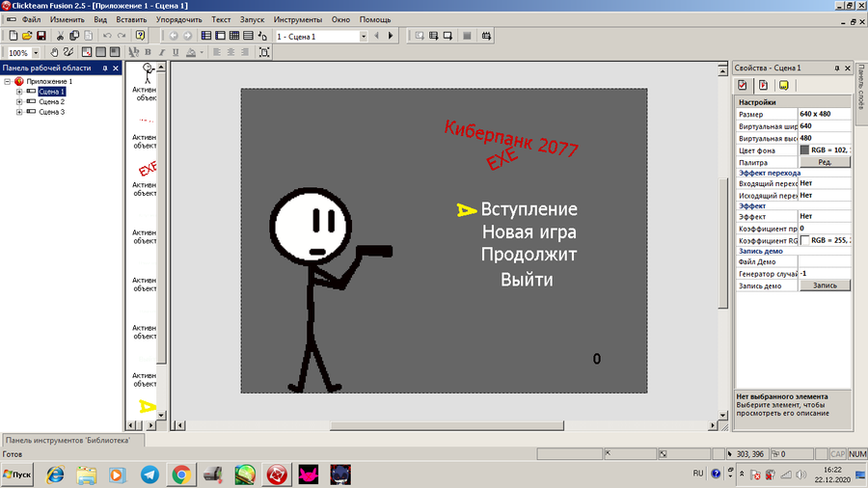Open the Storyboard Editor toolbar icon
The width and height of the screenshot is (868, 488).
coord(206,36)
